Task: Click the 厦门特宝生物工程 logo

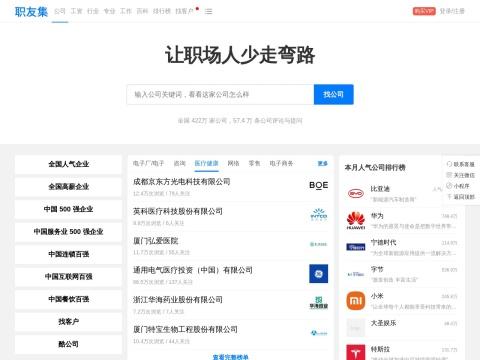Action: [319, 333]
